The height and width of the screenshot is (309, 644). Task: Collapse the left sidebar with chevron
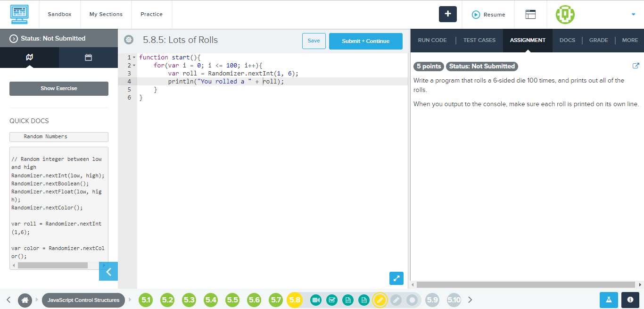108,271
